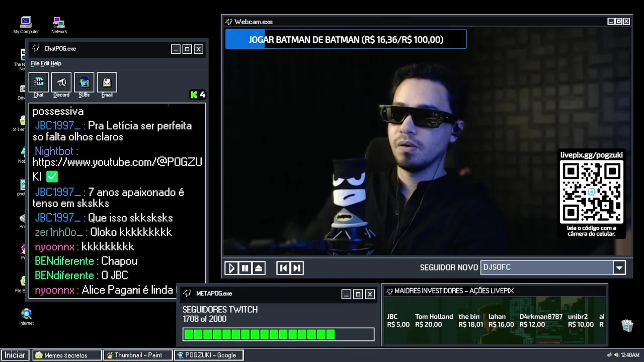Click the skip-to-previous button in Webcam.exe
Screen dimensions: 644x362
click(x=283, y=268)
